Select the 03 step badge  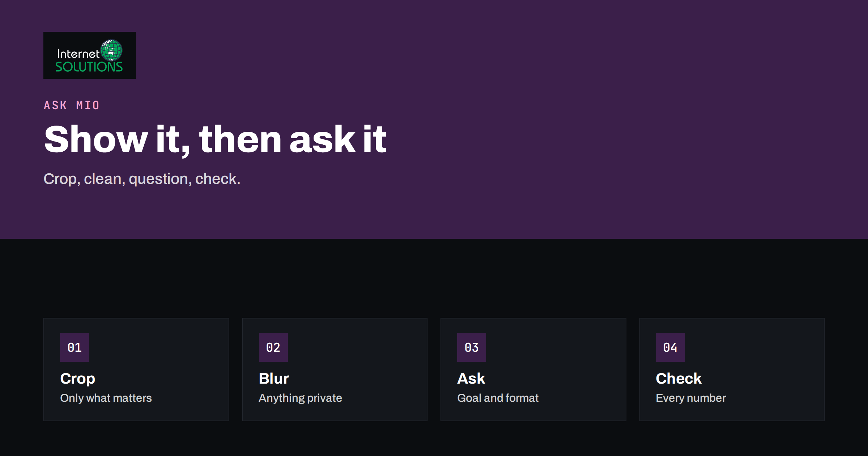(472, 347)
